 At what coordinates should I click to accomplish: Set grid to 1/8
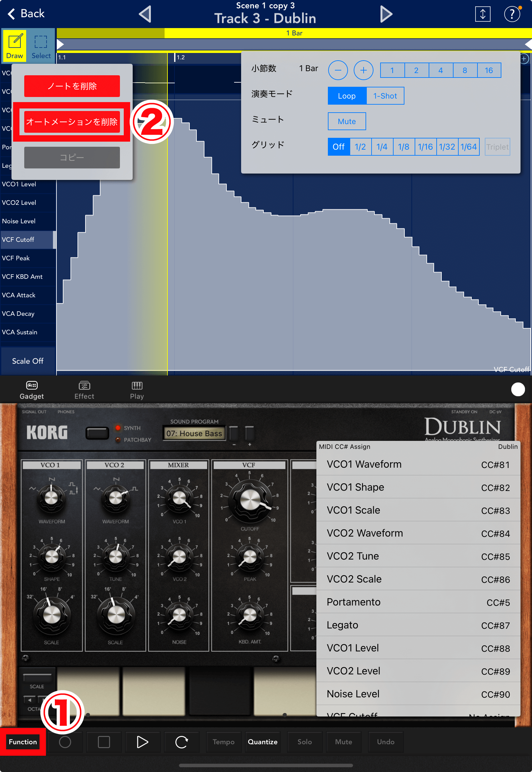[404, 147]
